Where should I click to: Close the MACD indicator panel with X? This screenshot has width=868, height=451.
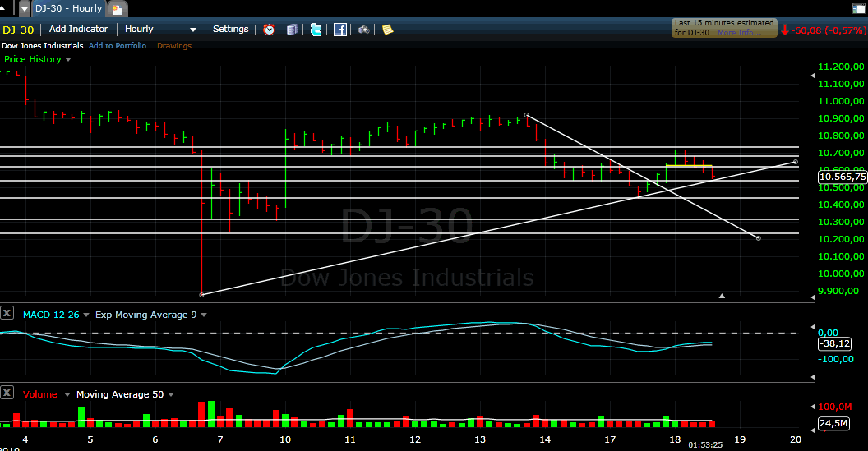coord(7,313)
